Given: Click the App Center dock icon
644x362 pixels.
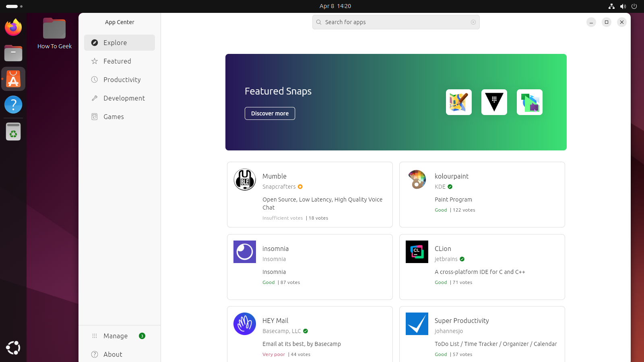Looking at the screenshot, I should pos(13,79).
